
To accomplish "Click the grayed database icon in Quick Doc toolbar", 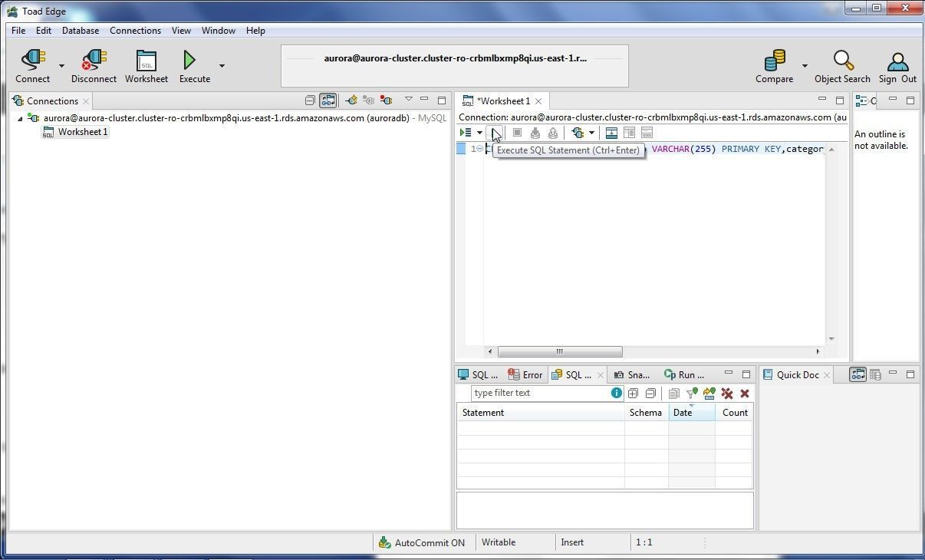I will click(875, 374).
